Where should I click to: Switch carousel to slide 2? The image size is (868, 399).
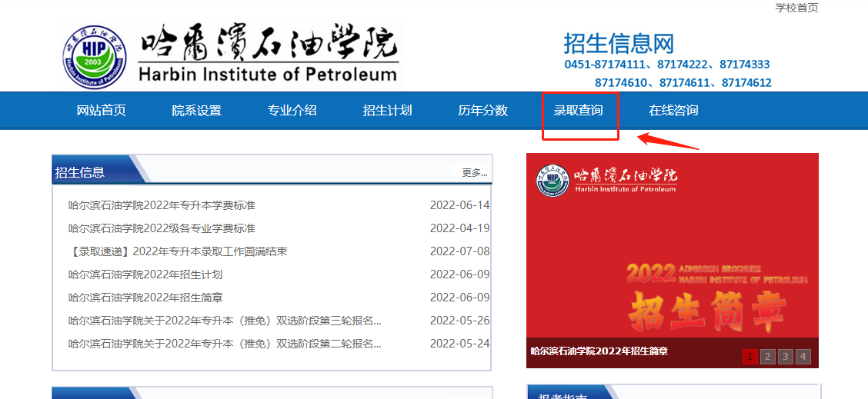click(767, 356)
